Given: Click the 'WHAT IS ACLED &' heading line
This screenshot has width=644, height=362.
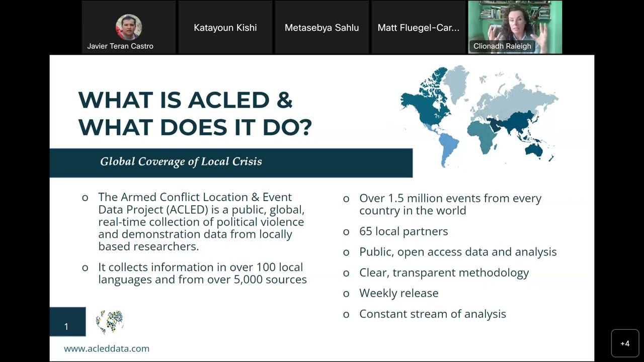Looking at the screenshot, I should [x=186, y=100].
